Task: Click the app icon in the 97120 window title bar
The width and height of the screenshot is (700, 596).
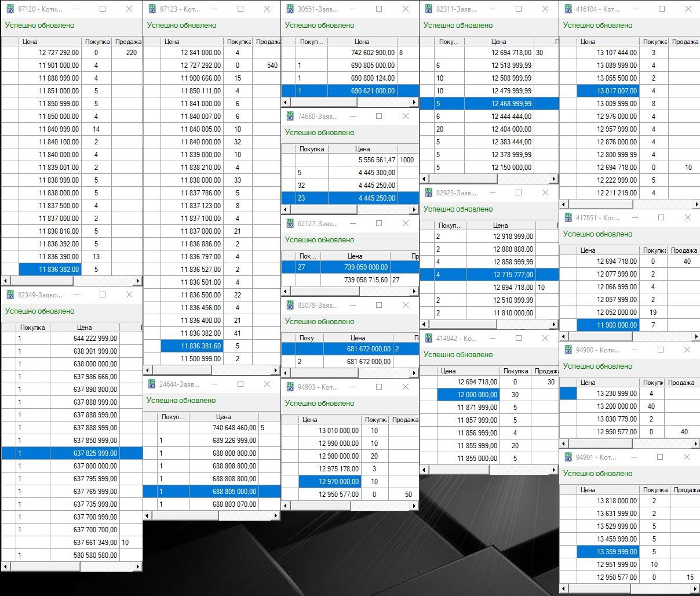Action: click(10, 9)
